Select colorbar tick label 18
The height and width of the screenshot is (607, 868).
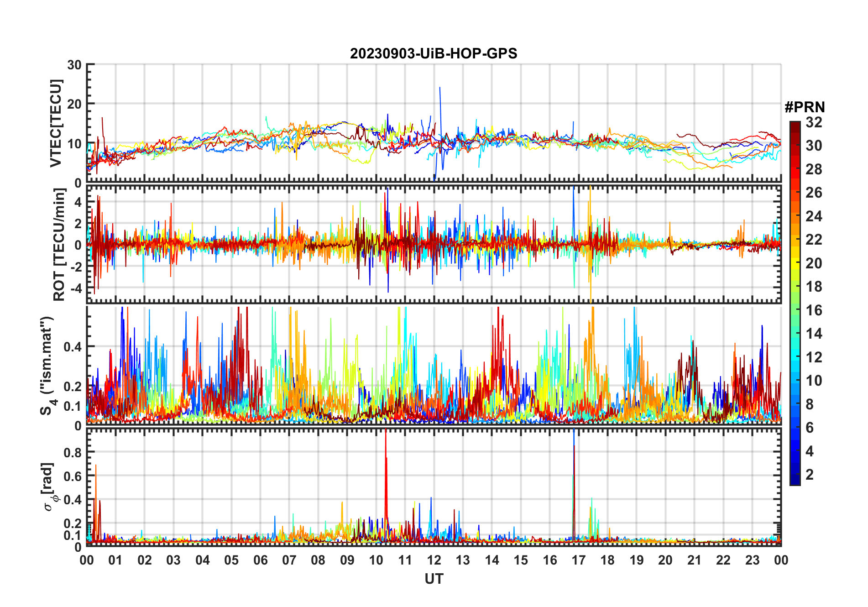point(814,287)
